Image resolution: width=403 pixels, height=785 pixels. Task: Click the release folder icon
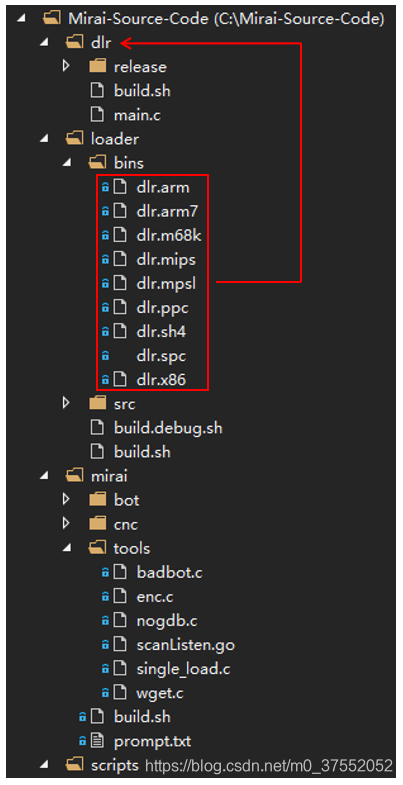point(98,67)
